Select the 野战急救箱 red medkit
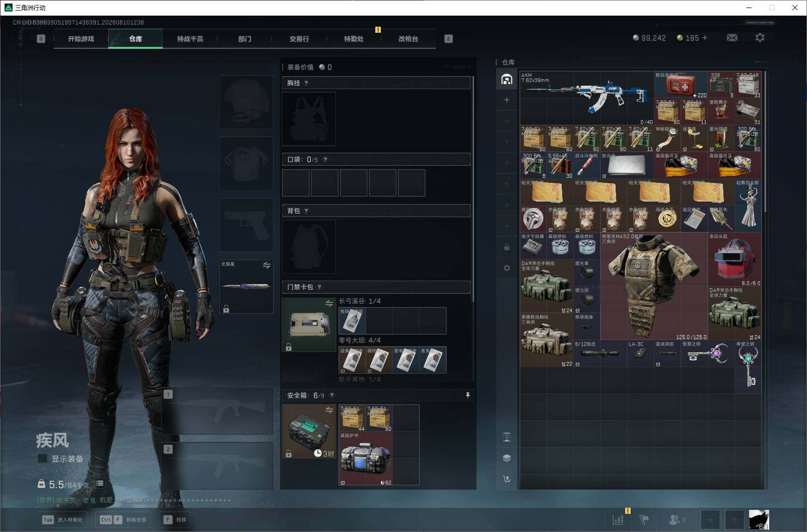This screenshot has width=807, height=532. pyautogui.click(x=681, y=85)
